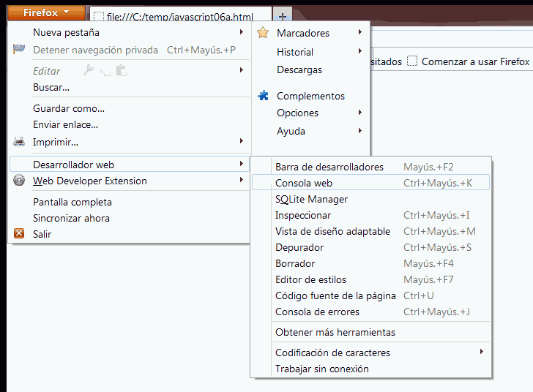Expand the Imprimir submenu arrow
This screenshot has height=392, width=533.
(x=242, y=140)
